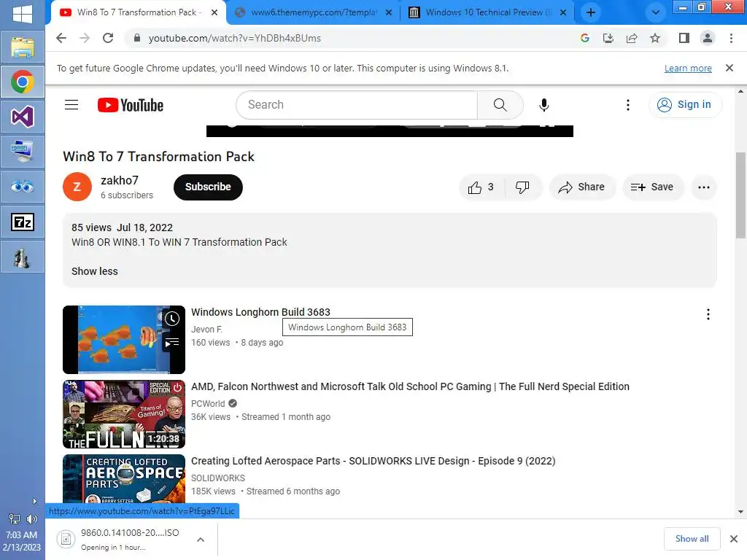Reload the YouTube page
747x560 pixels.
[108, 38]
